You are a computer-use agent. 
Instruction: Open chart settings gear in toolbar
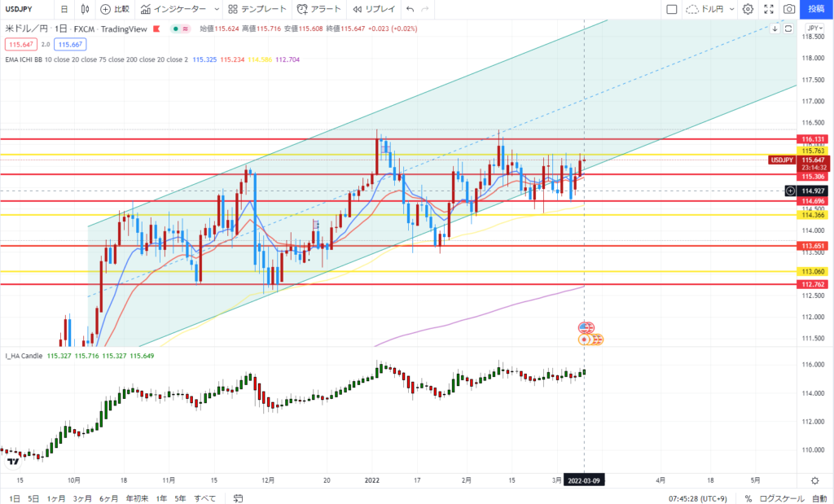point(748,9)
